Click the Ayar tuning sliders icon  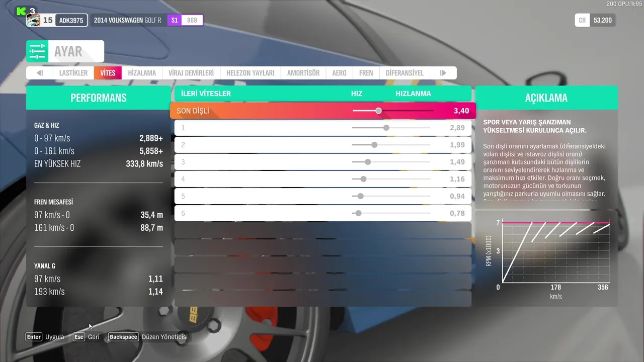point(37,51)
